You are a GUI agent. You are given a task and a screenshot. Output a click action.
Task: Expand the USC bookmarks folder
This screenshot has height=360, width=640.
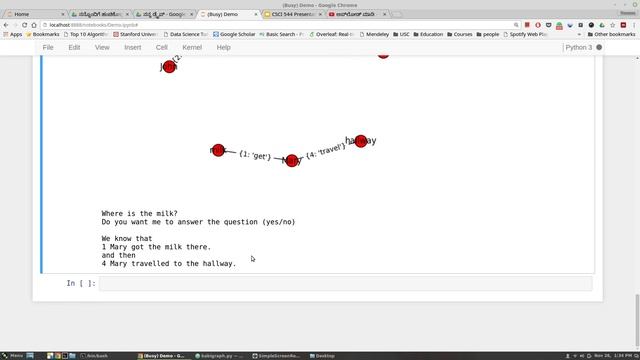tap(401, 34)
